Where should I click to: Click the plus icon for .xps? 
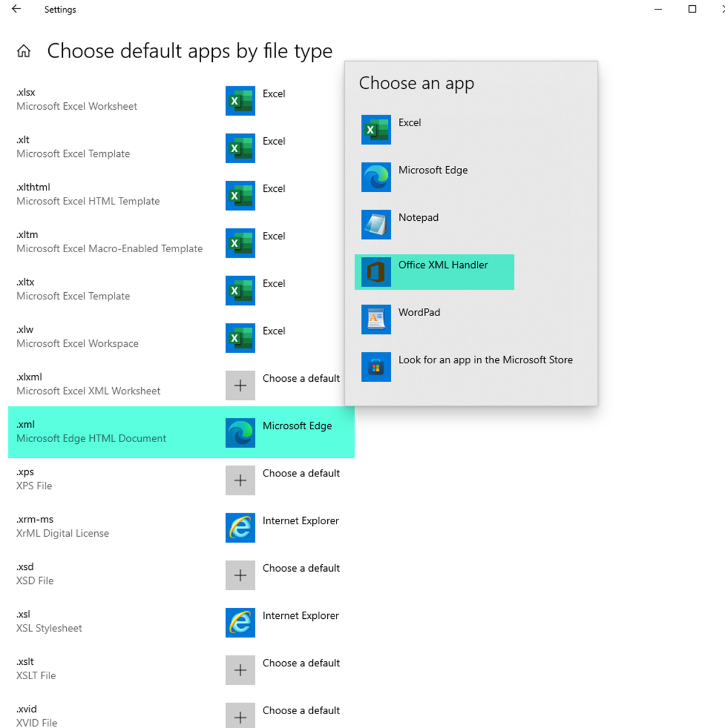coord(240,480)
